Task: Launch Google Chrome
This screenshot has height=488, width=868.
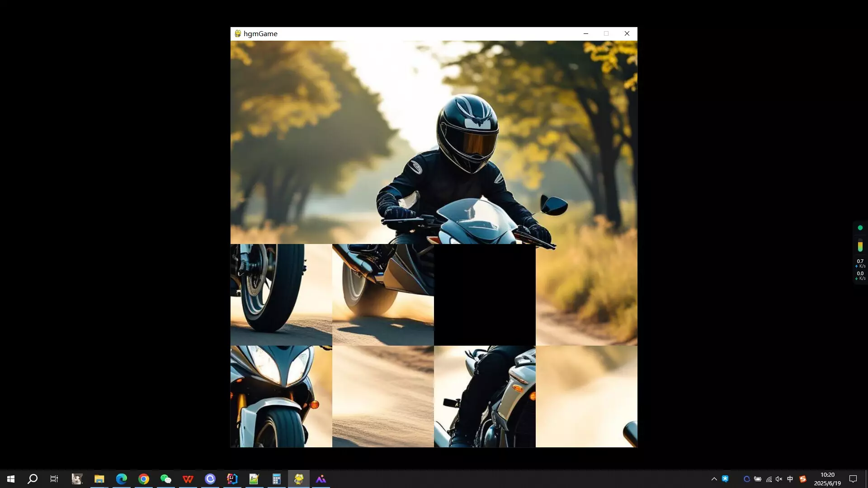Action: 143,479
